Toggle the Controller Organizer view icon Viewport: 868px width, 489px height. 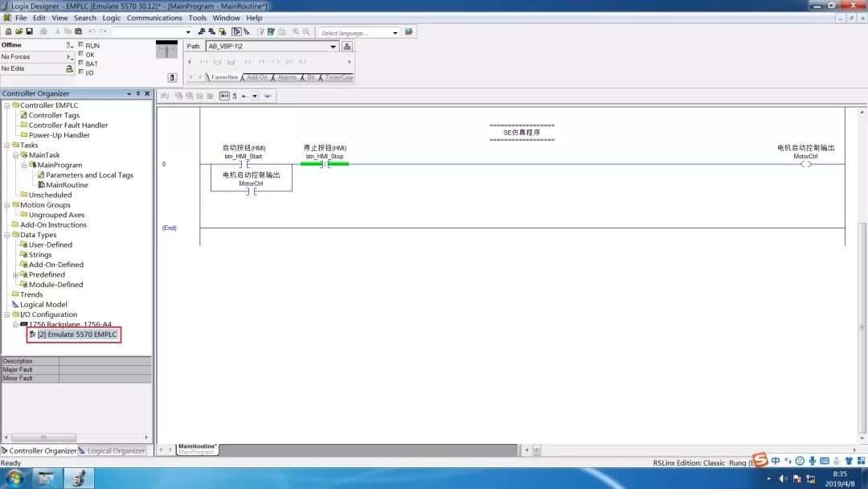click(x=236, y=31)
